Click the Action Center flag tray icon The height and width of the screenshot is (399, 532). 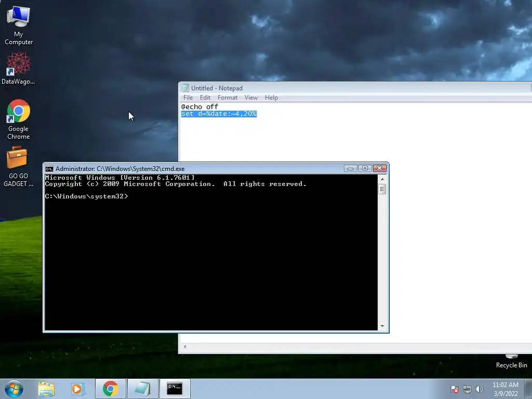(455, 389)
